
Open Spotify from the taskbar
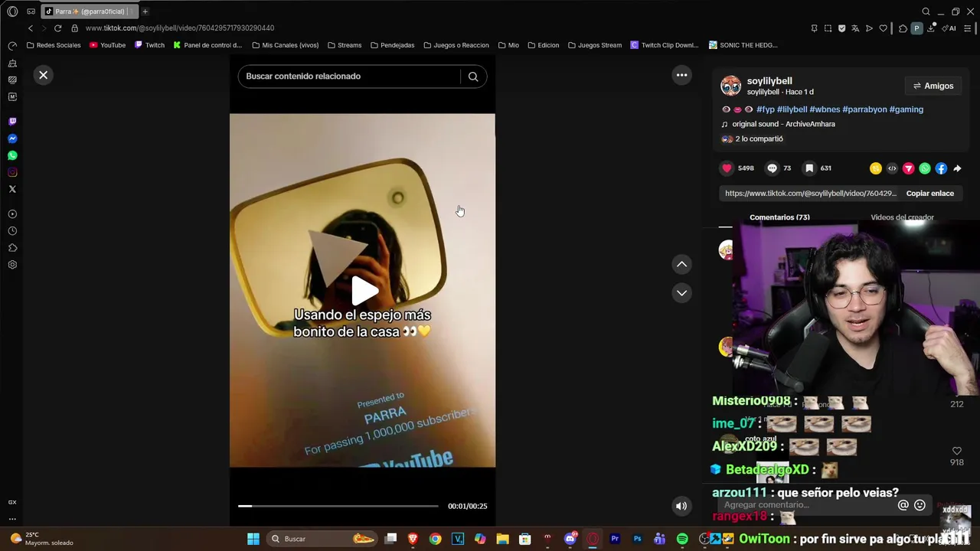[x=682, y=539]
